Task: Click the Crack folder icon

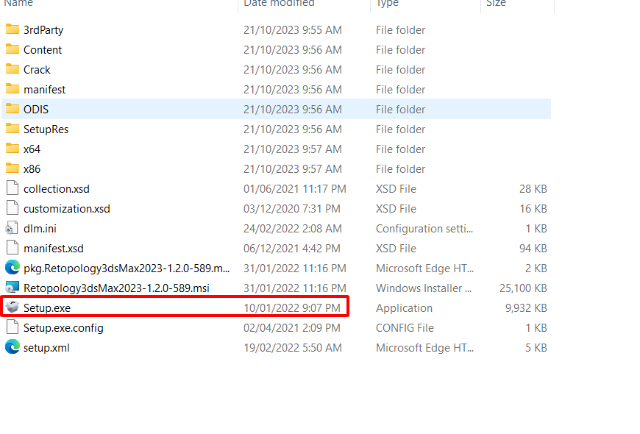Action: (x=13, y=70)
